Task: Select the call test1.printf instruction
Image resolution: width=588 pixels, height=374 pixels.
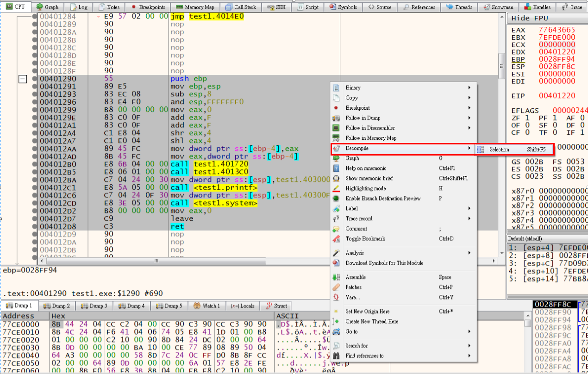Action: tap(213, 187)
